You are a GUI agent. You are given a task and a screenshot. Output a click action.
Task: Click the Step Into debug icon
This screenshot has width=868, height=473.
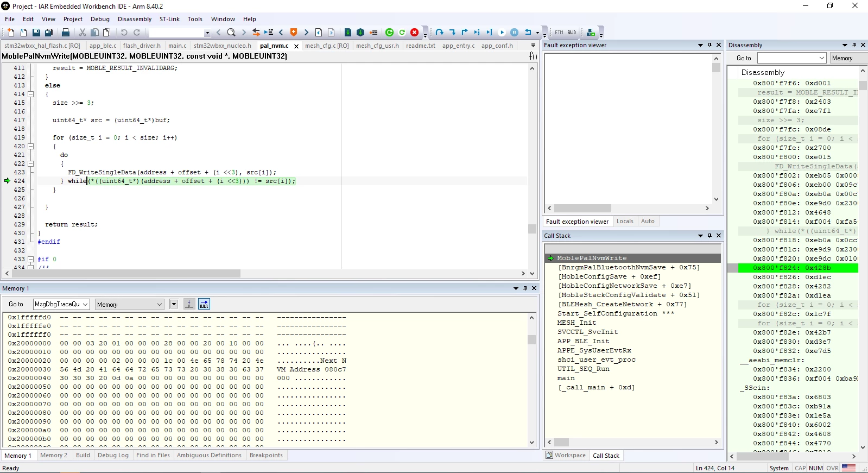pyautogui.click(x=452, y=33)
